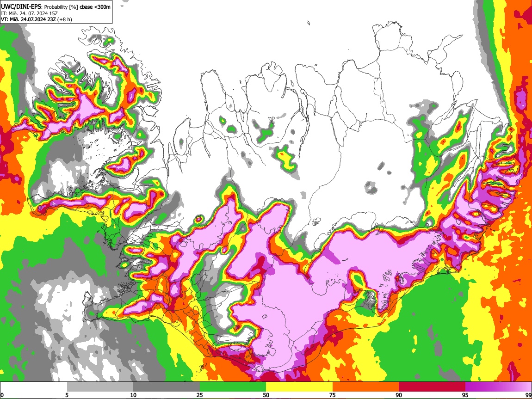
Task: Click the 'Probability [%] cbase <300m' label
Action: click(77, 7)
